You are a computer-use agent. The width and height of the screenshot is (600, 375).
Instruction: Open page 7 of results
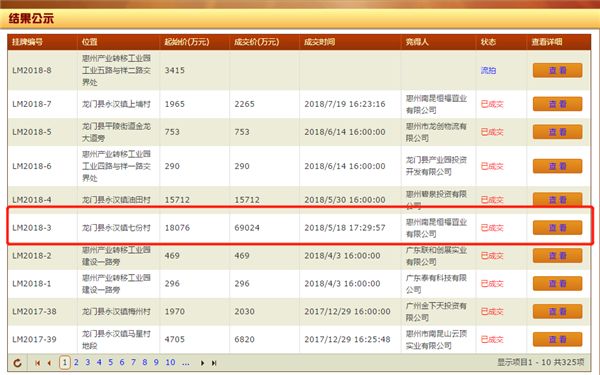pyautogui.click(x=134, y=362)
